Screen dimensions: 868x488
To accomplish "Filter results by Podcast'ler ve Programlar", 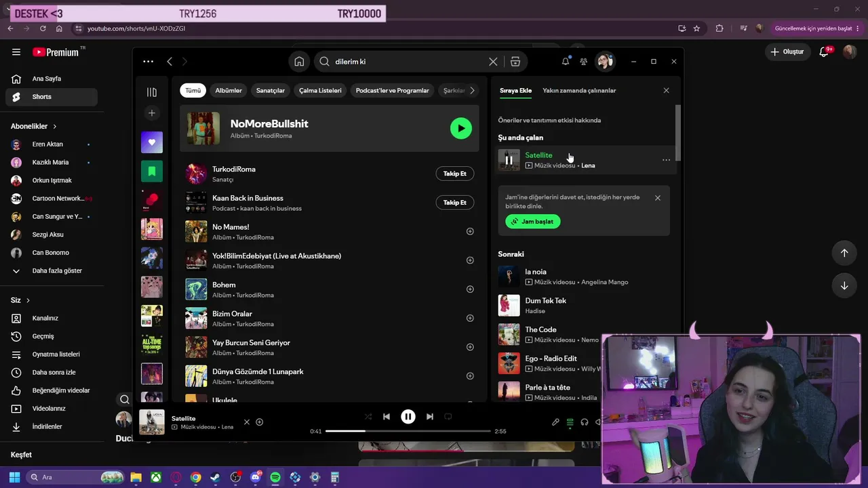I will (x=393, y=90).
